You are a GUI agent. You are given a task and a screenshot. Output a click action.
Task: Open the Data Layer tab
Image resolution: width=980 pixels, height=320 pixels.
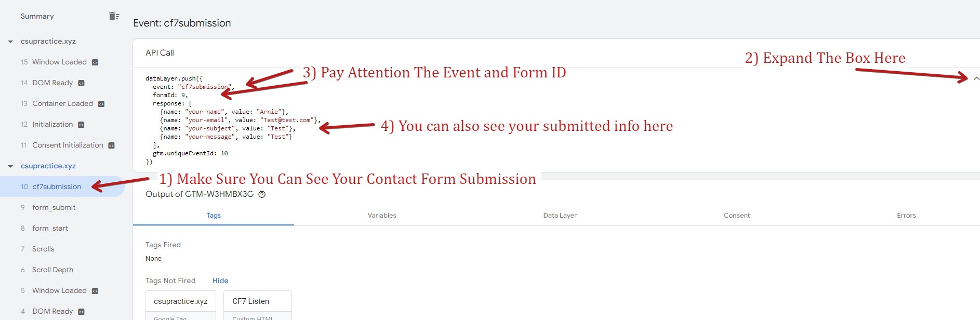pos(560,216)
